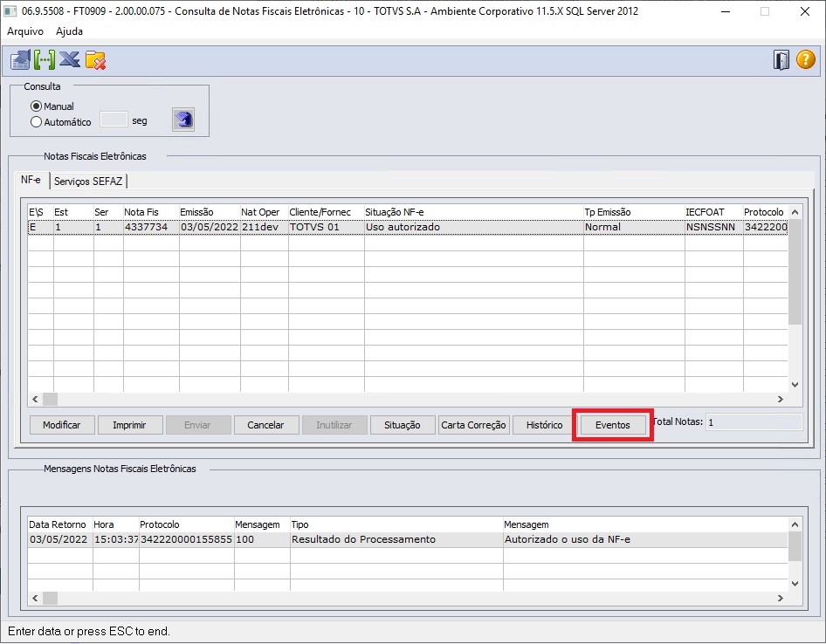Click the Excel export X icon
This screenshot has height=644, width=826.
[70, 60]
